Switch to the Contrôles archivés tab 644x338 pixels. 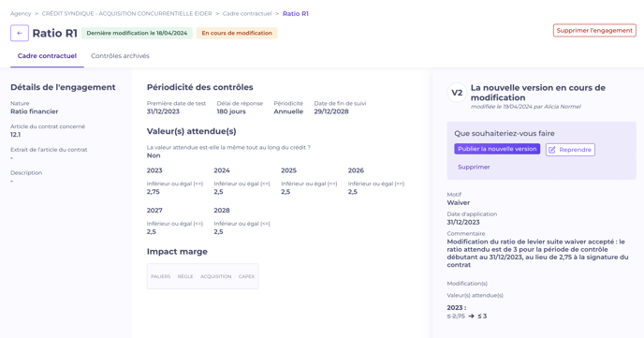pyautogui.click(x=120, y=56)
